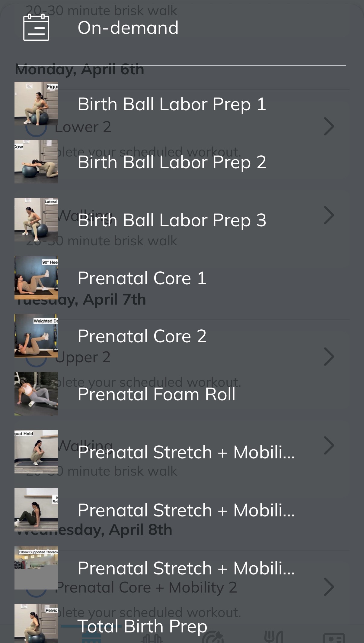Select Total Birth Prep from the list
This screenshot has width=364, height=643.
142,626
